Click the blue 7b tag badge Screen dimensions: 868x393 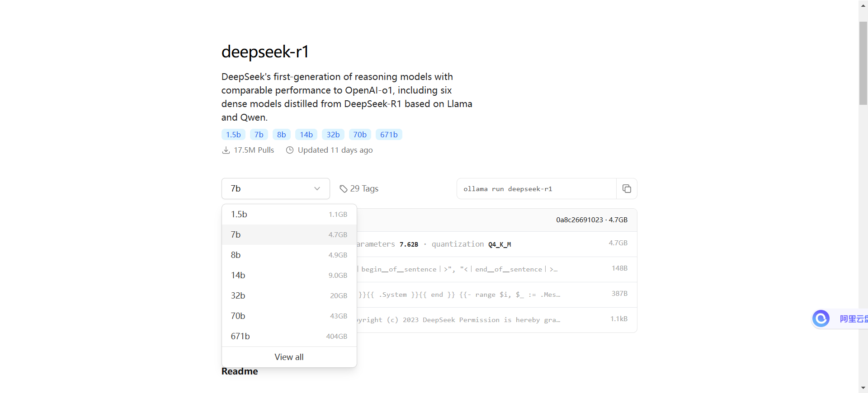[x=259, y=135]
